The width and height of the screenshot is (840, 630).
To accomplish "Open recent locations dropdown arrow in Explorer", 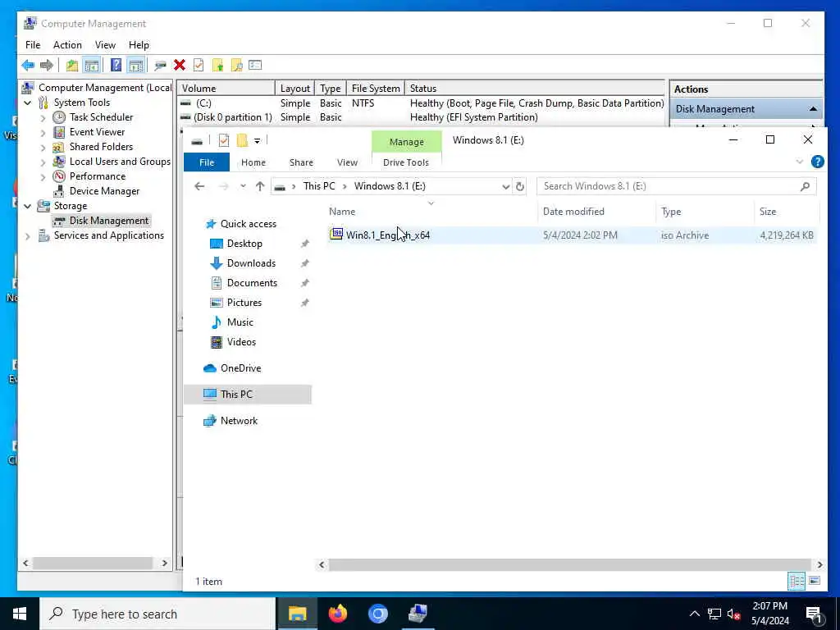I will pyautogui.click(x=243, y=186).
